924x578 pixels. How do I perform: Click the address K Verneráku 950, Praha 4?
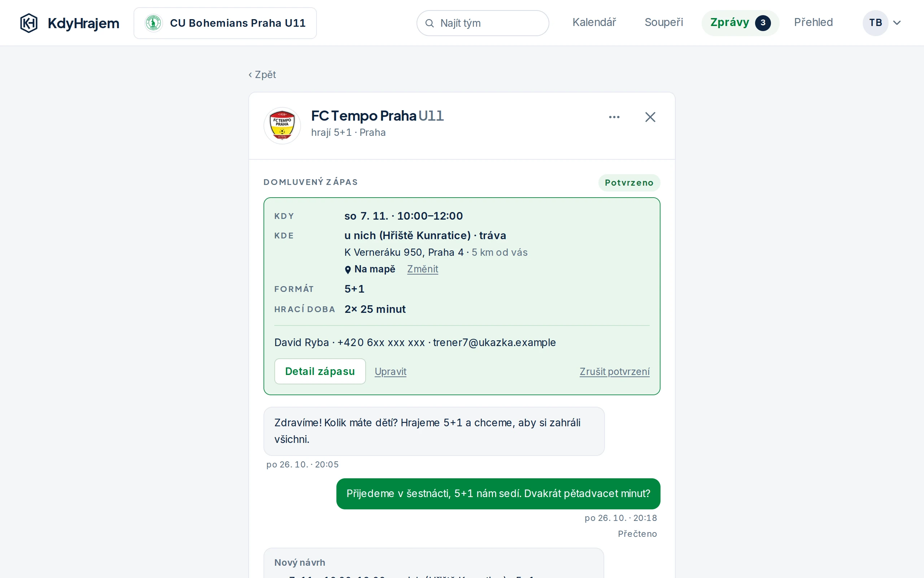click(x=404, y=252)
